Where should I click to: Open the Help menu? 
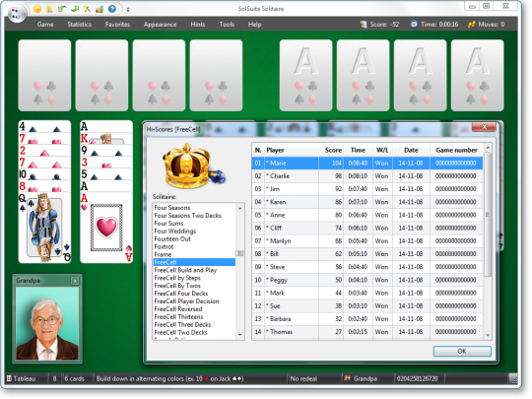coord(254,24)
